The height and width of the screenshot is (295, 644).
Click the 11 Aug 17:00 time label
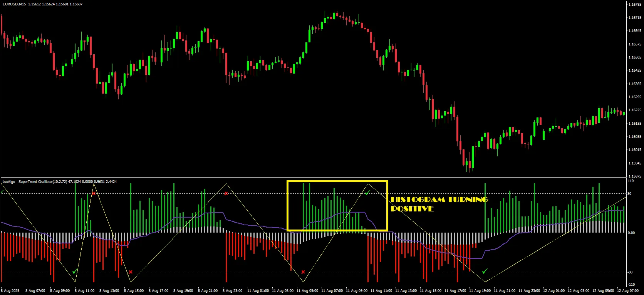coord(455,291)
